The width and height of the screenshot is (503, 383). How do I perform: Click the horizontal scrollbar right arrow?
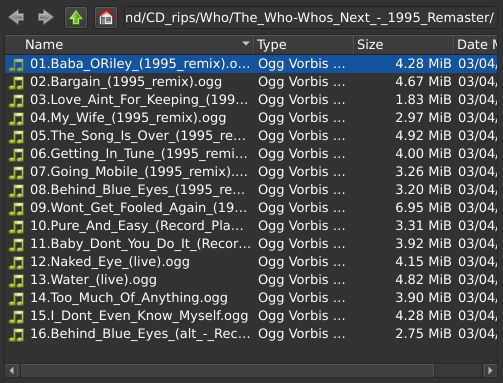(x=490, y=370)
